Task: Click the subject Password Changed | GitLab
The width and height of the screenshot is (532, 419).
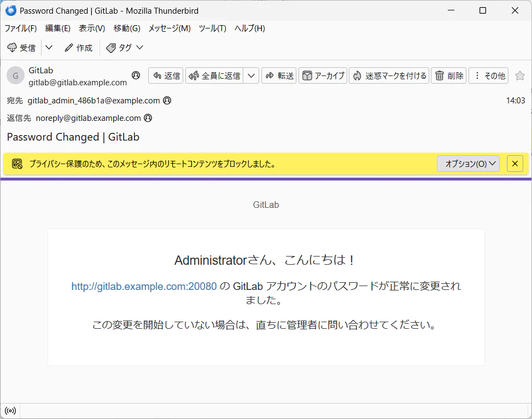Action: [73, 137]
